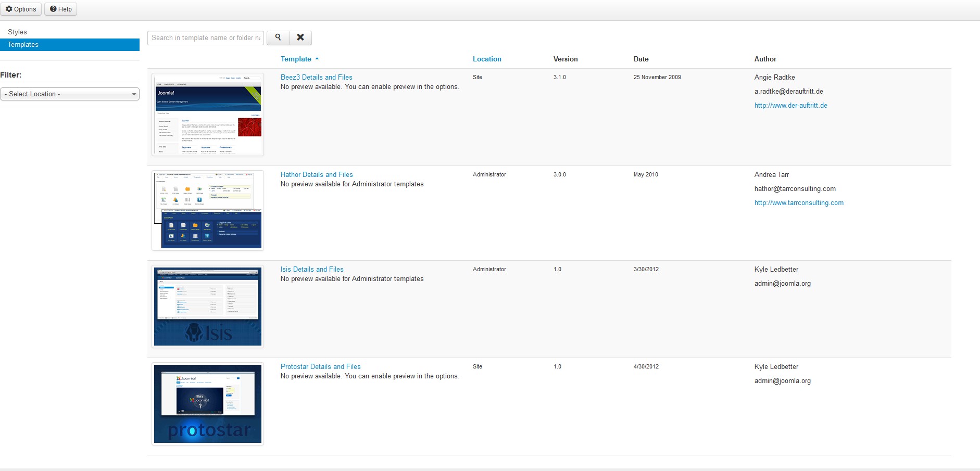Viewport: 980px width, 471px height.
Task: Click author name Andrea Tarr
Action: 772,174
